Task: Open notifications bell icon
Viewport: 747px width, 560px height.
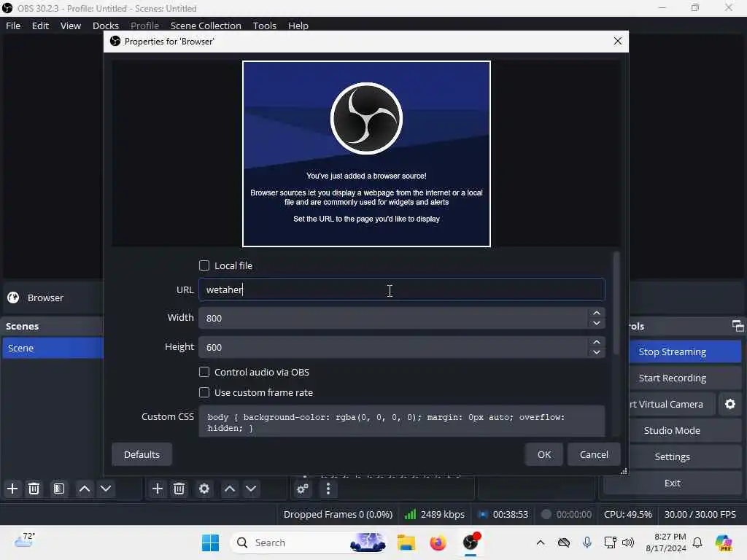Action: [697, 542]
